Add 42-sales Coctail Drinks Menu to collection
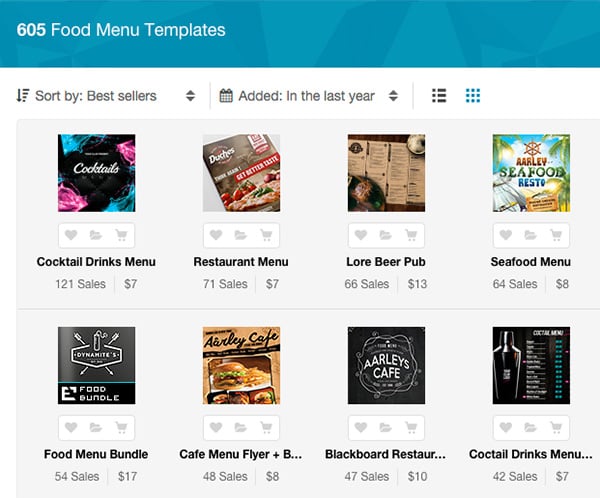This screenshot has height=498, width=600. click(x=531, y=427)
